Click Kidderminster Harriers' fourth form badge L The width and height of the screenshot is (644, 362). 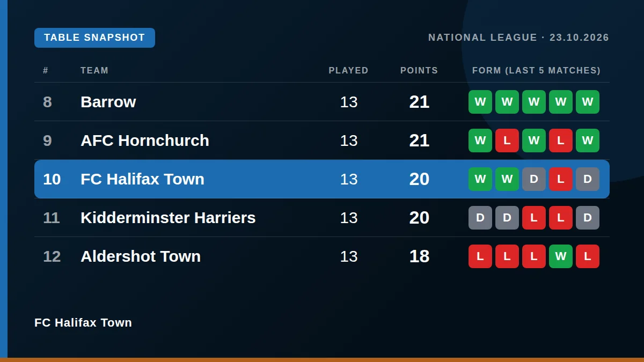pyautogui.click(x=561, y=218)
